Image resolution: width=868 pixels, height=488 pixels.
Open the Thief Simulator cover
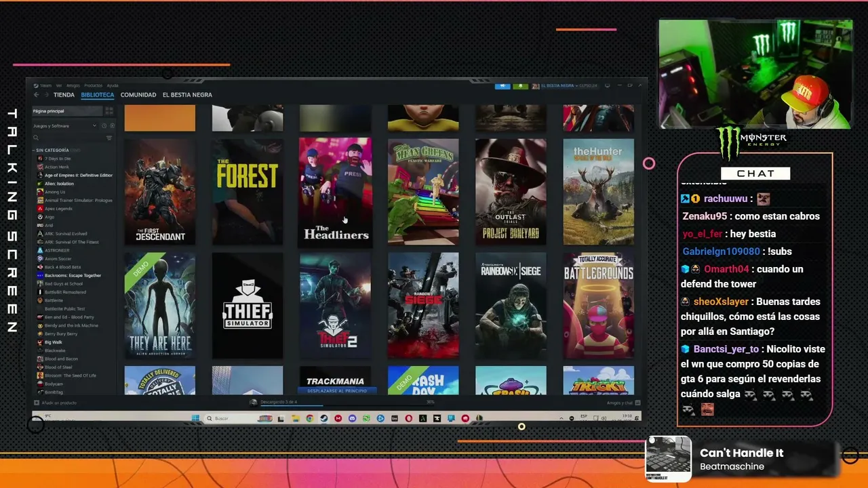pos(248,306)
